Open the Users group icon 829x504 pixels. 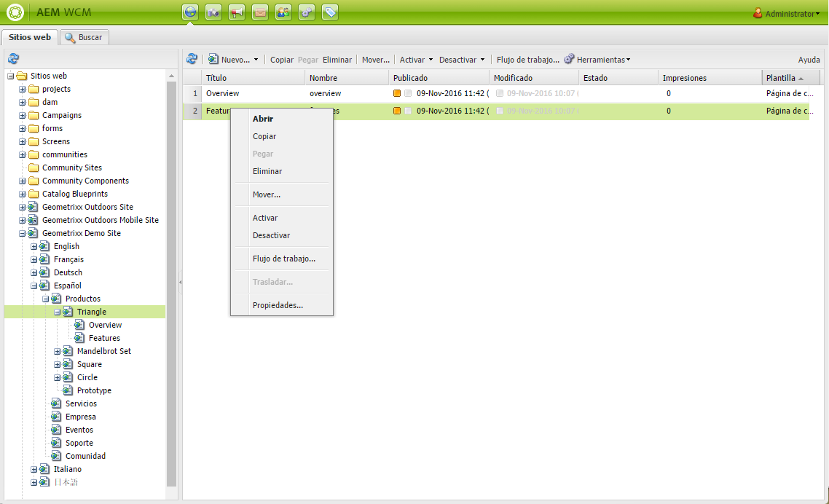pos(283,12)
